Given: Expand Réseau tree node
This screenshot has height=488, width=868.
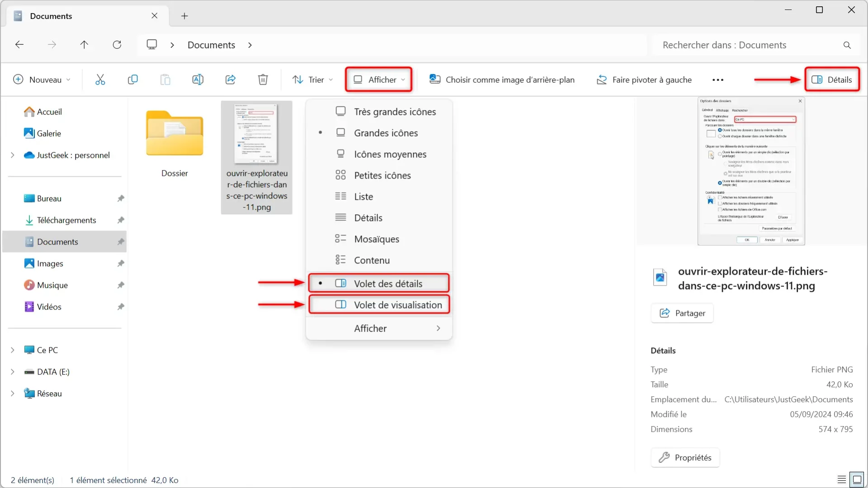Looking at the screenshot, I should point(12,394).
